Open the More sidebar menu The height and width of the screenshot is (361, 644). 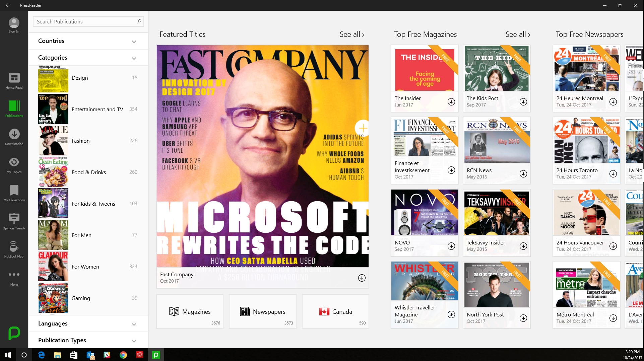pyautogui.click(x=14, y=277)
